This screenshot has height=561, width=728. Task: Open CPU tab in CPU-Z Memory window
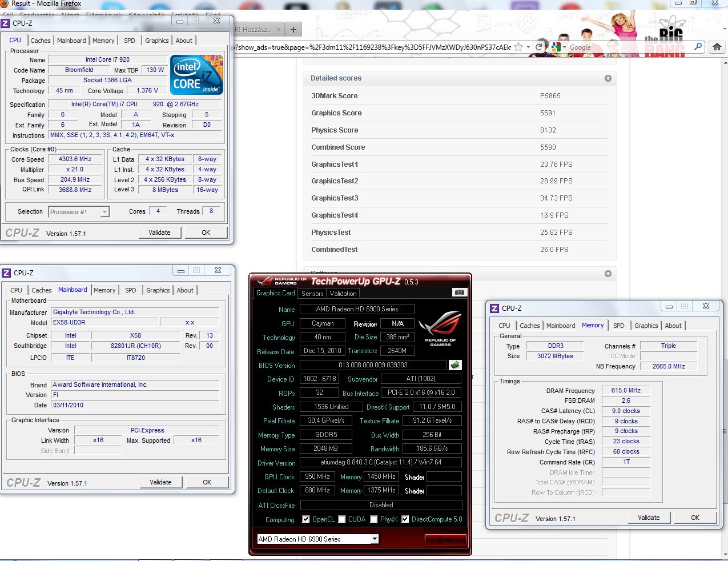(505, 326)
